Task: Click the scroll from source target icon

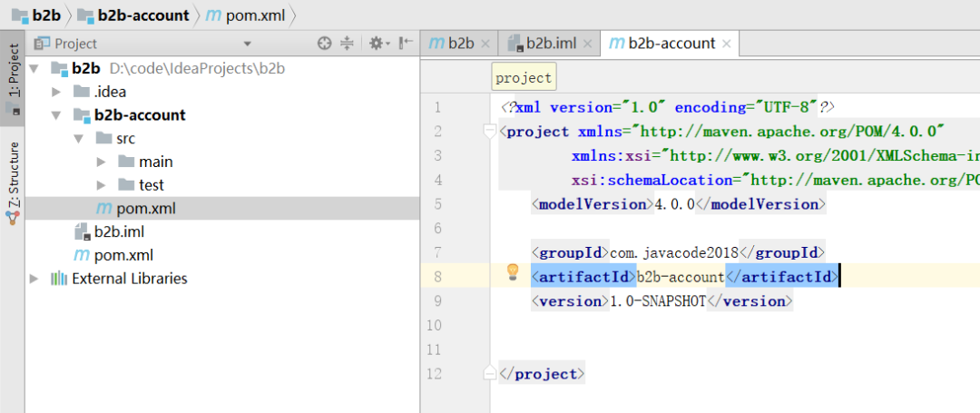Action: [324, 44]
